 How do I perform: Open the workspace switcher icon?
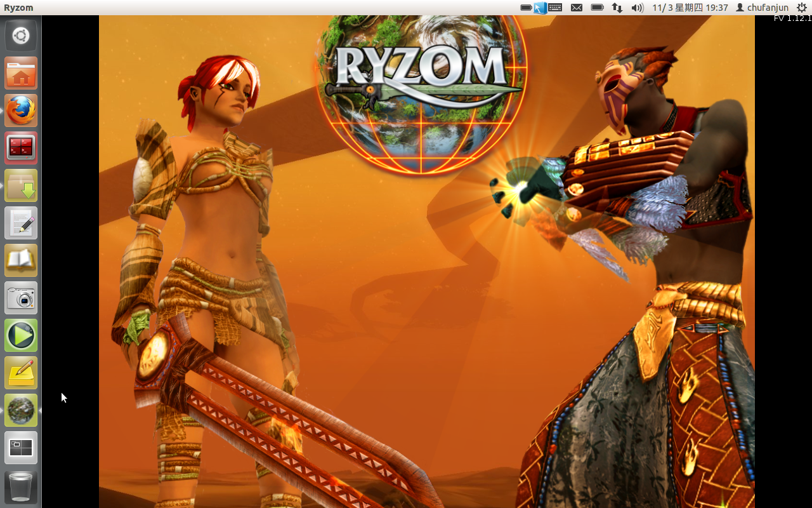[x=21, y=448]
